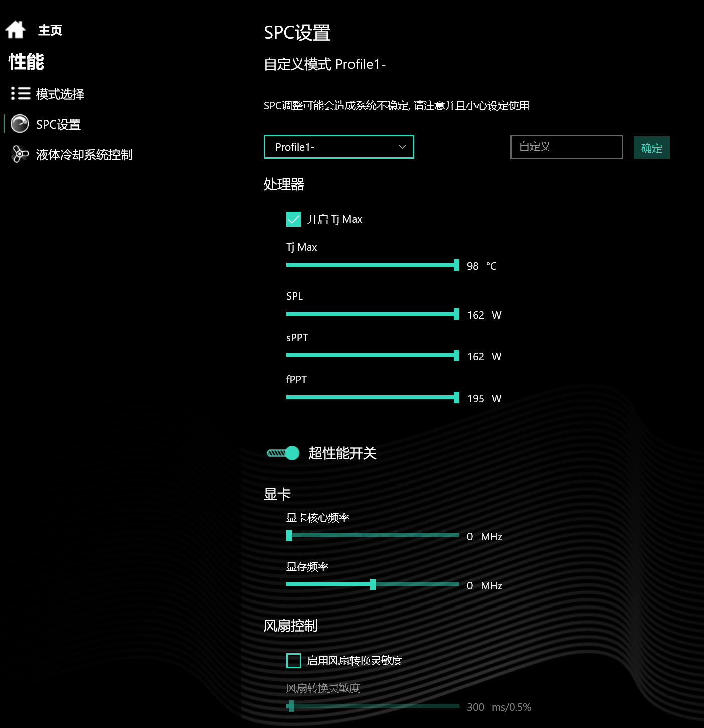This screenshot has width=704, height=728.
Task: Open the Profile1- dropdown
Action: point(339,147)
